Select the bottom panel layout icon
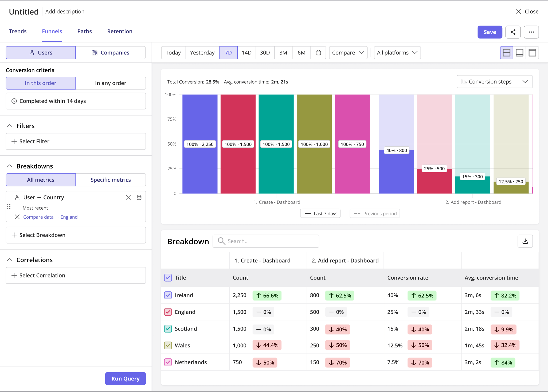This screenshot has width=548, height=392. click(x=519, y=53)
